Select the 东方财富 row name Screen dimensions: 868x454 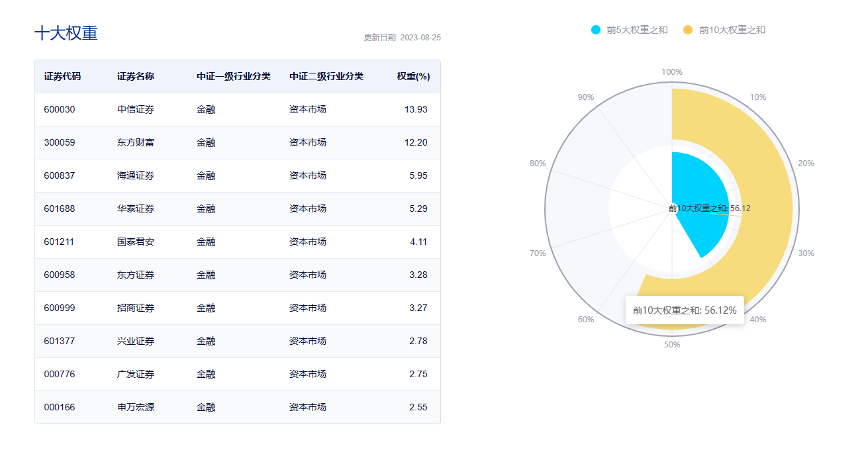point(136,142)
